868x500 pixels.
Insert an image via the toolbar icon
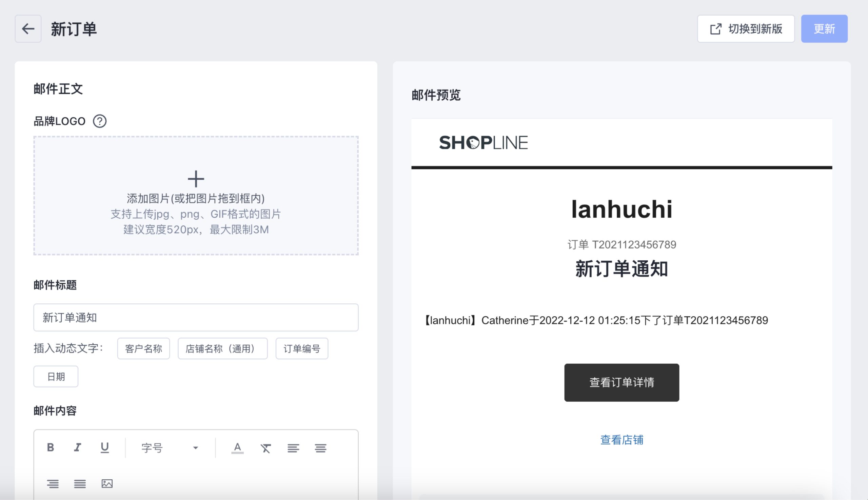pyautogui.click(x=107, y=483)
